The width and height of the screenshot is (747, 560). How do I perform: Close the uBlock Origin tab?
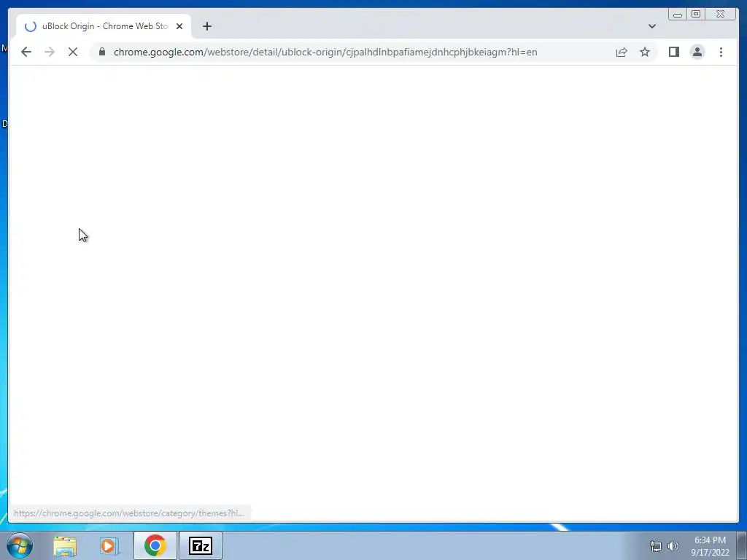pyautogui.click(x=179, y=26)
